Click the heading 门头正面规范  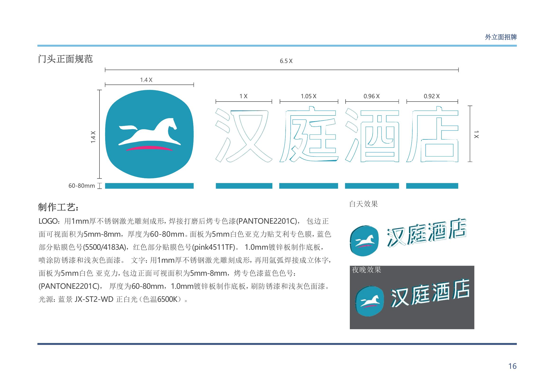point(65,59)
